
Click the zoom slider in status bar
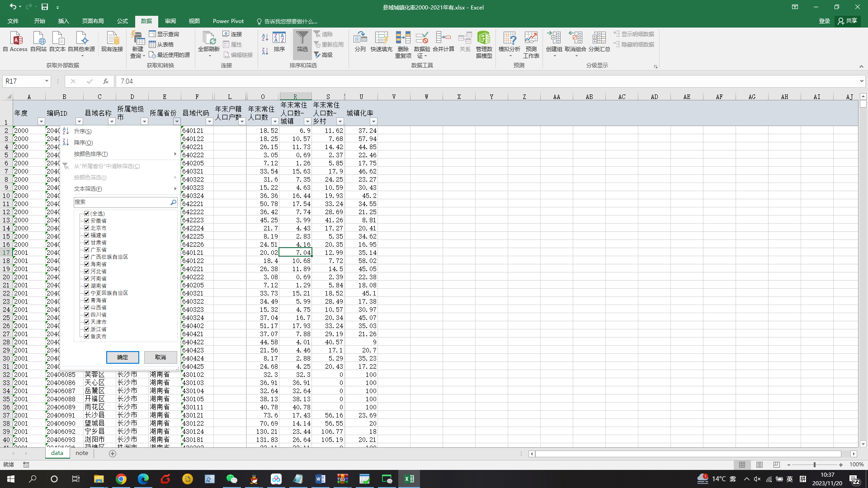pyautogui.click(x=814, y=465)
